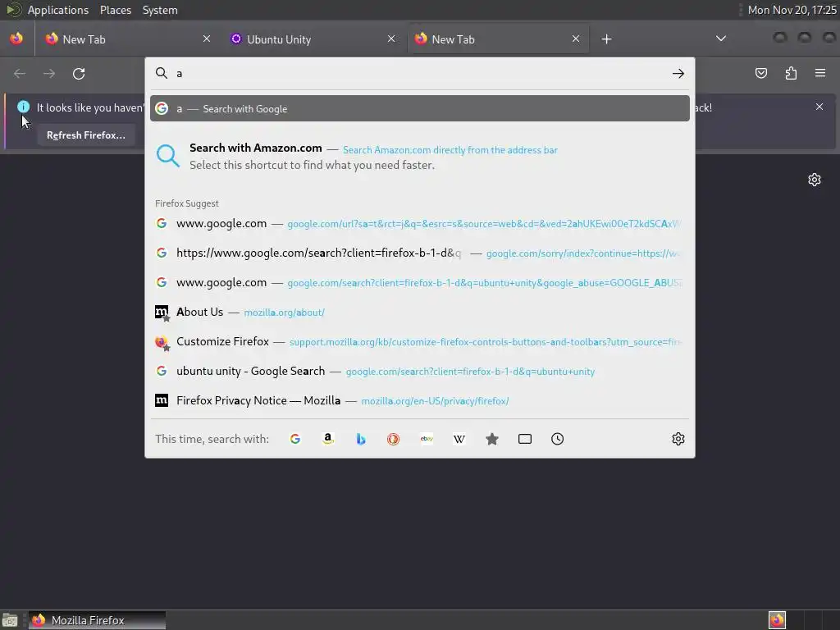Screen dimensions: 840x630
Task: Click Firefox tray icon in bottom panel
Action: pos(777,620)
